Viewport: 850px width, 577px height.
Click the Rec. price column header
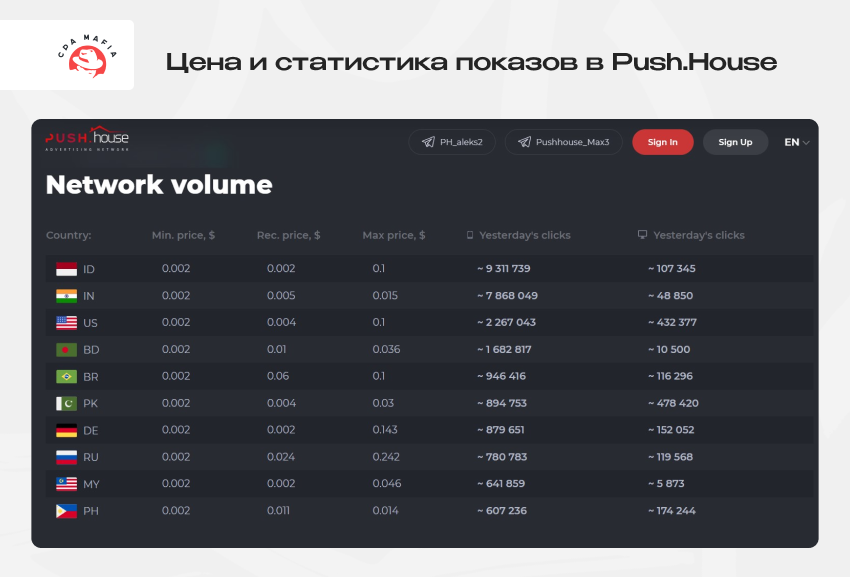[288, 235]
